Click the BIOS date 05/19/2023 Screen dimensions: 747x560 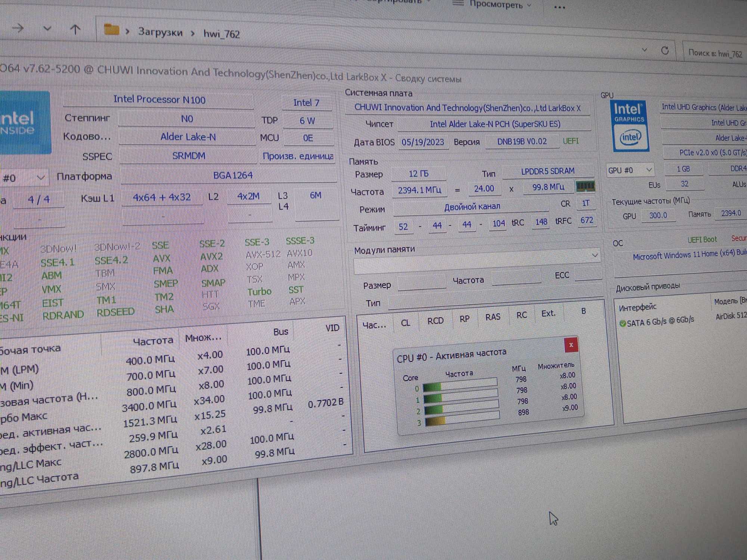423,142
